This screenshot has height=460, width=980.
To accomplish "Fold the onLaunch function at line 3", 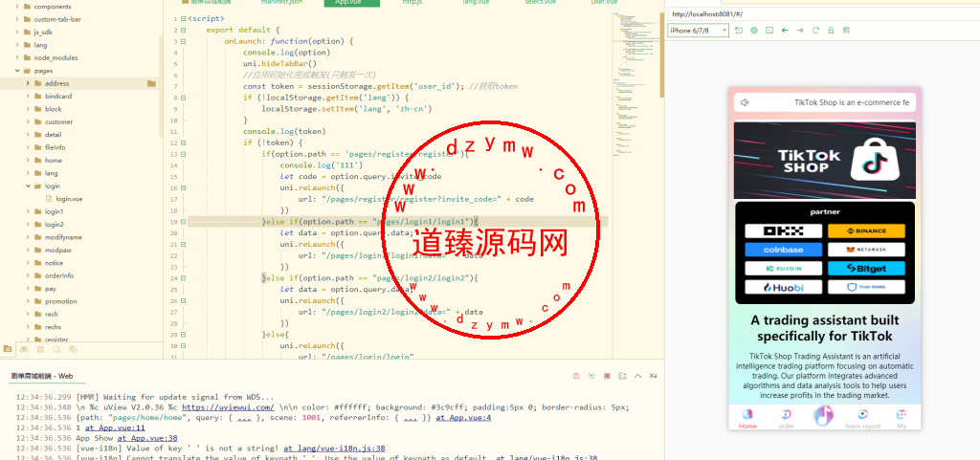I will pyautogui.click(x=183, y=41).
